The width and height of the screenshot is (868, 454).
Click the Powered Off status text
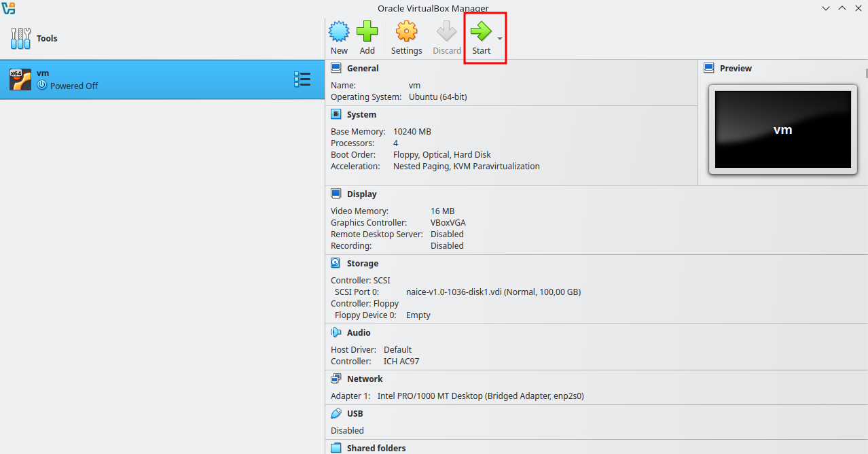point(74,86)
